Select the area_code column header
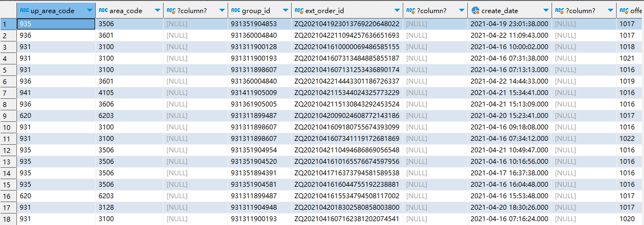This screenshot has height=225, width=644. point(129,11)
